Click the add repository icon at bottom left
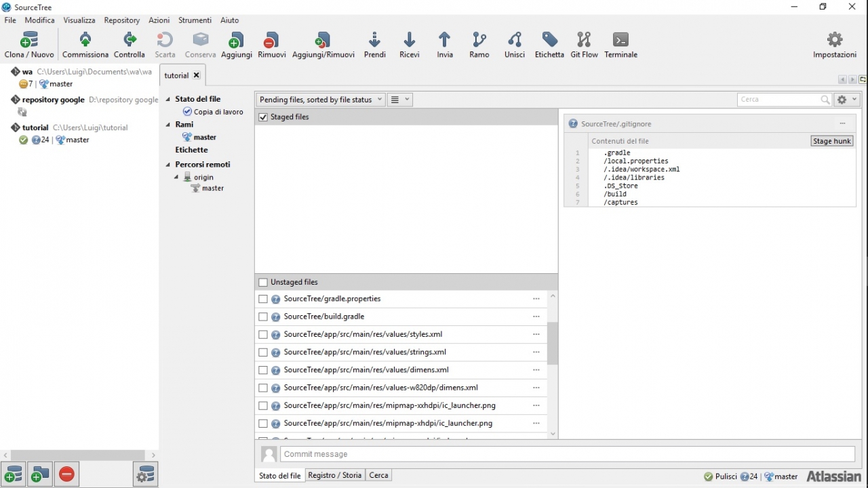 (x=13, y=474)
